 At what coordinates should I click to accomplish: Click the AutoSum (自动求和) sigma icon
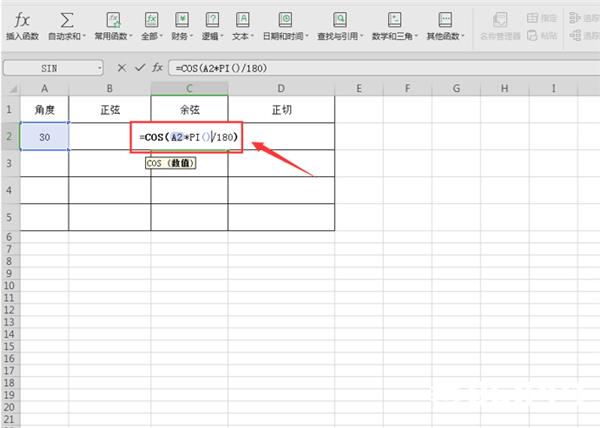(67, 20)
